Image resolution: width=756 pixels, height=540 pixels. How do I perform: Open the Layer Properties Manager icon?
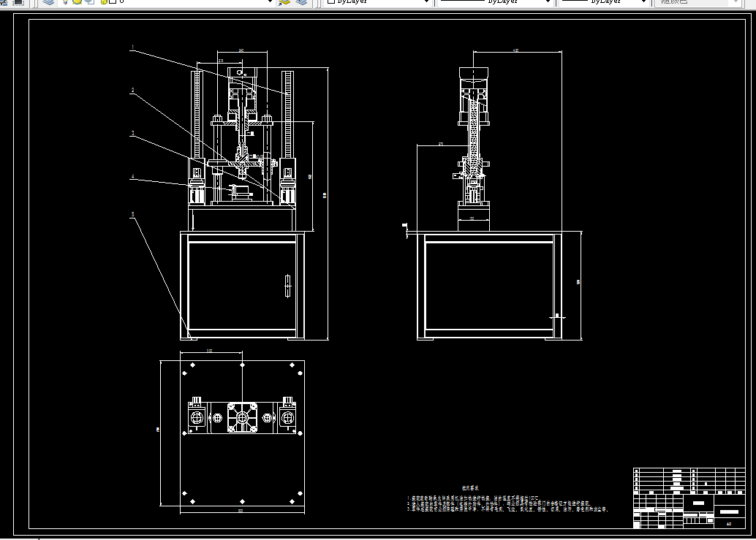(x=48, y=2)
